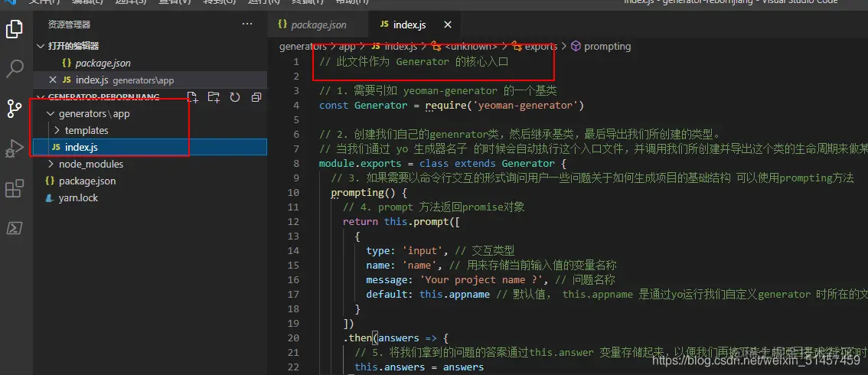Screen dimensions: 868x375
Task: Open the Run and Debug view
Action: tap(15, 148)
